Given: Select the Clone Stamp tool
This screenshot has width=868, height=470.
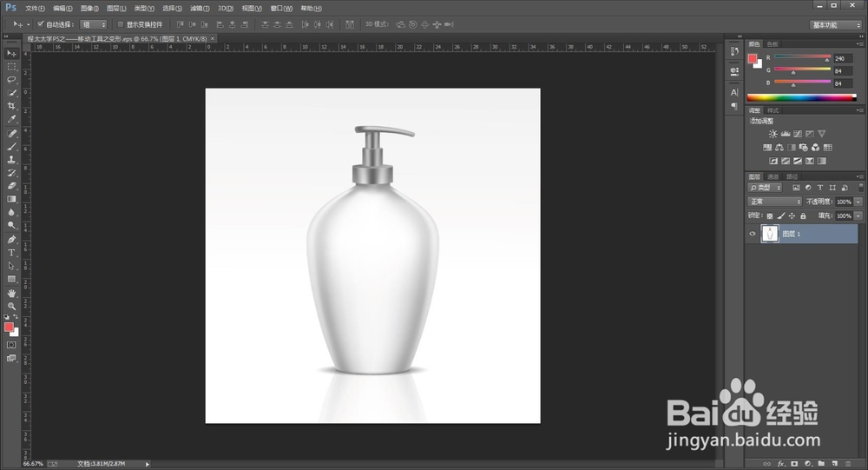Looking at the screenshot, I should [x=11, y=160].
